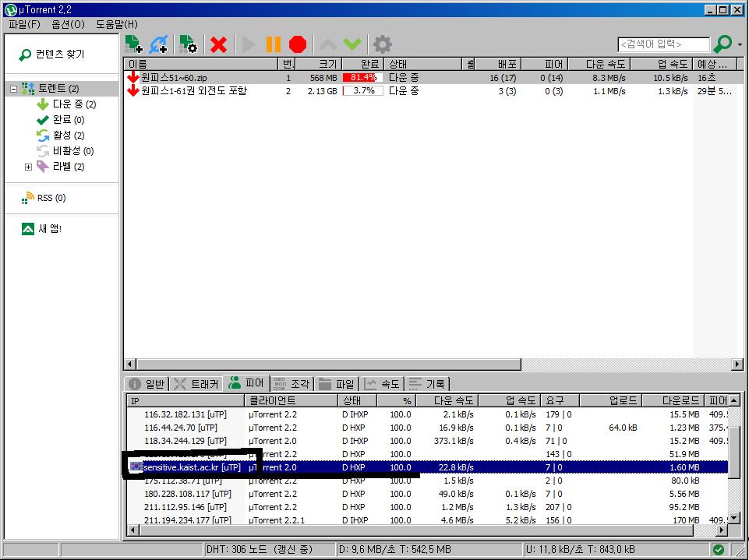
Task: Expand the 라벨 (2) tree node
Action: coord(28,167)
